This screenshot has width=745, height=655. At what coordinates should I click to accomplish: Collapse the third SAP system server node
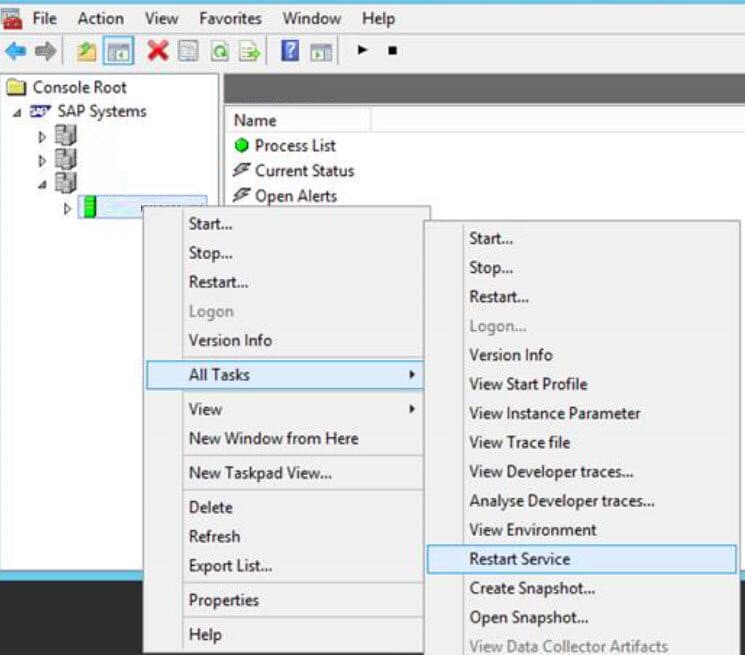pyautogui.click(x=42, y=184)
